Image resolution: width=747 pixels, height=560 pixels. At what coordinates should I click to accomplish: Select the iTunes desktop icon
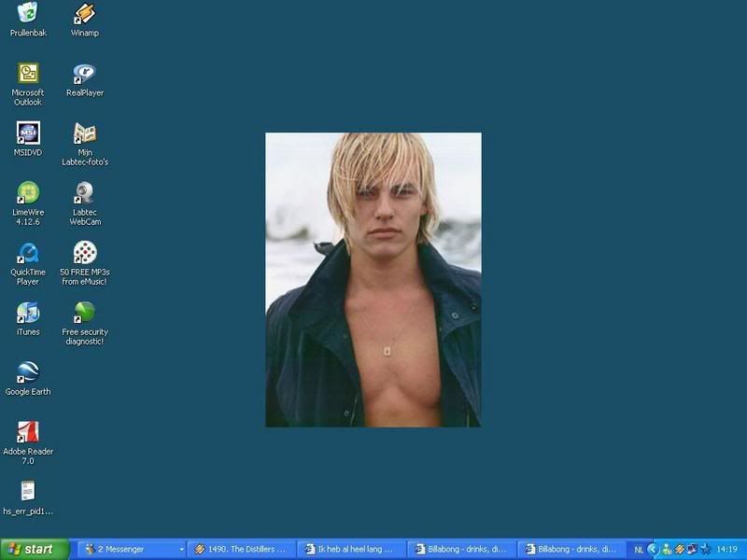28,313
